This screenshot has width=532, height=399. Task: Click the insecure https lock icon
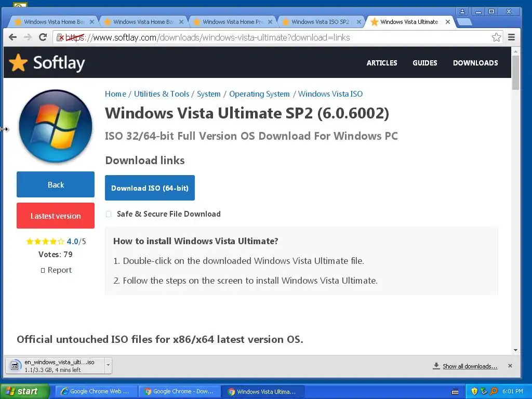60,37
